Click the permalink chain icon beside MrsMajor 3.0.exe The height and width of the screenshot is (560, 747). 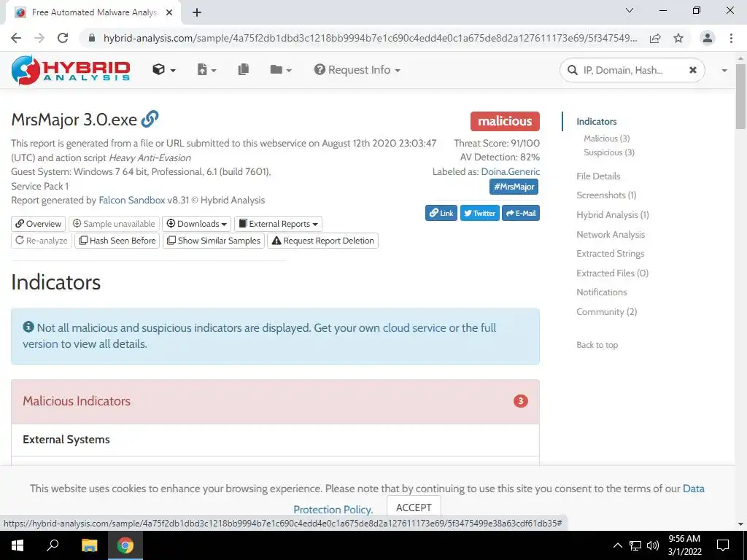click(150, 119)
